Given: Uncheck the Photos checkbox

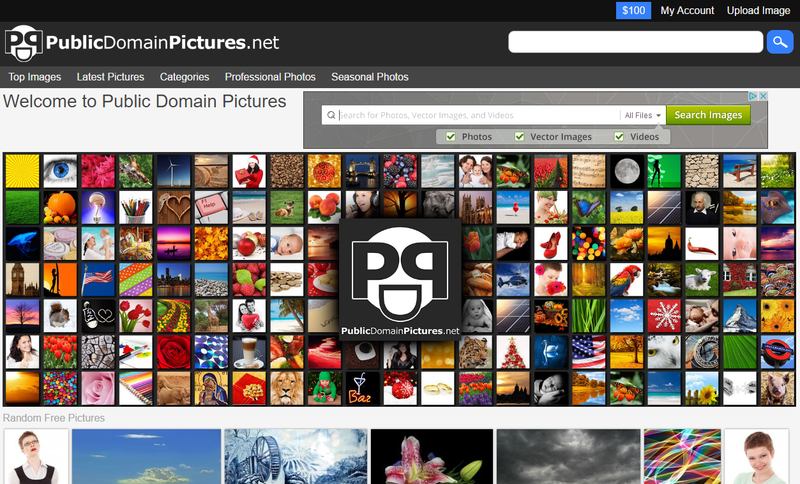Looking at the screenshot, I should coord(451,137).
